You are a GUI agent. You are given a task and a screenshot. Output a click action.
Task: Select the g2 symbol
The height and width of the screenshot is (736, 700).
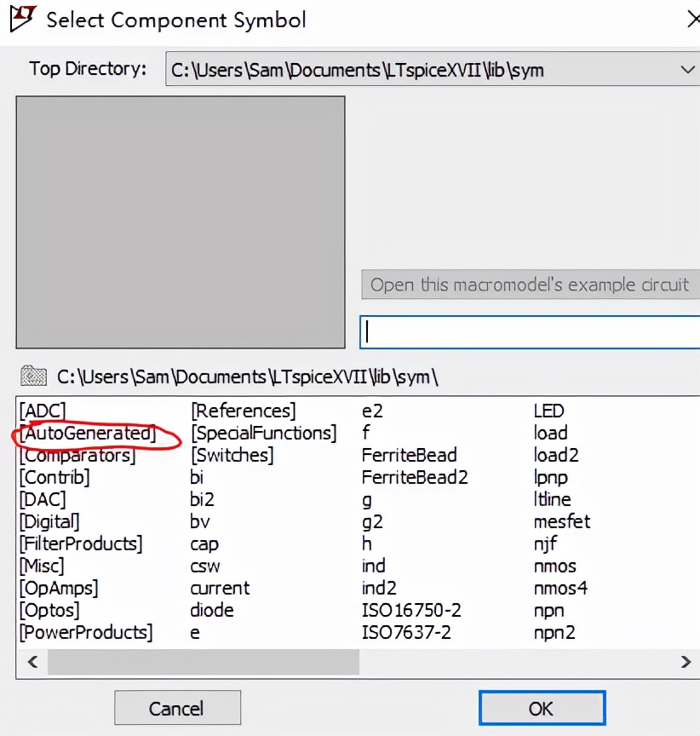click(x=372, y=522)
